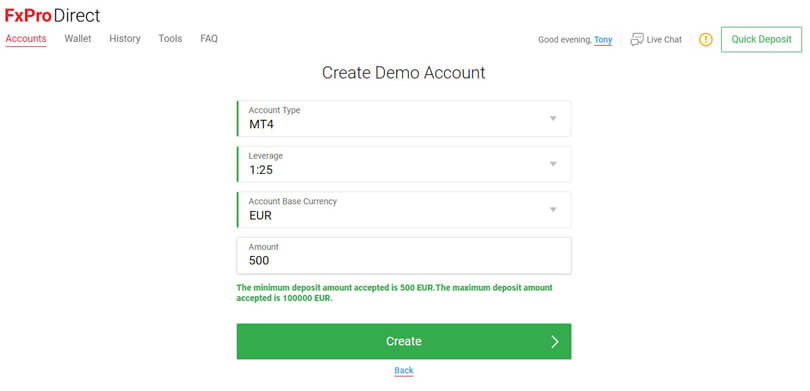The width and height of the screenshot is (810, 391).
Task: Open the History tab
Action: click(x=124, y=39)
